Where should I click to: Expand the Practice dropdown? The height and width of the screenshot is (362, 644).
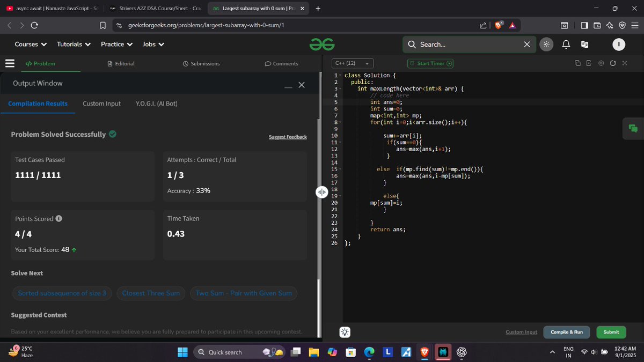coord(116,45)
